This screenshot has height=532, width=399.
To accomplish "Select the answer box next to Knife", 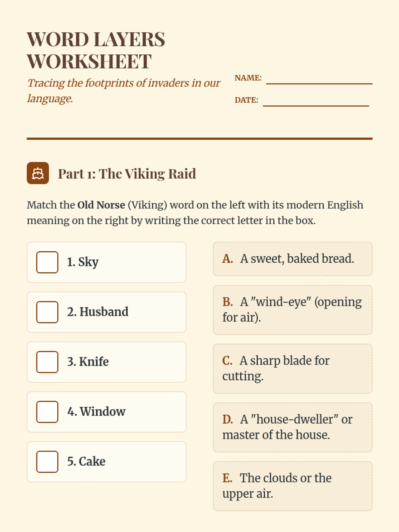I will coord(47,362).
